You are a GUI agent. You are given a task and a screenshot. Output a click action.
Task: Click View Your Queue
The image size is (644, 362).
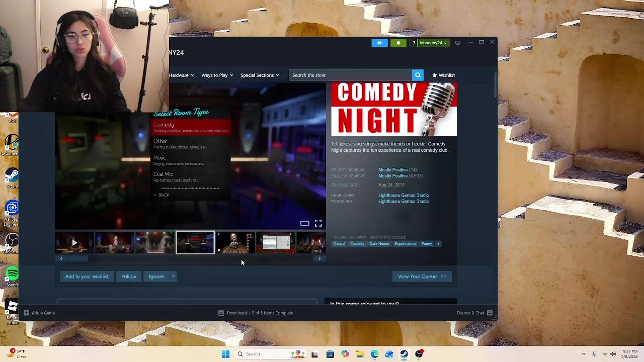tap(422, 277)
